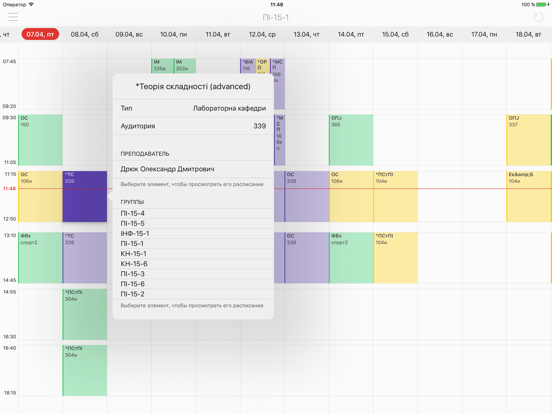
Task: Click the ПІ-15-1 title in header
Action: [276, 17]
